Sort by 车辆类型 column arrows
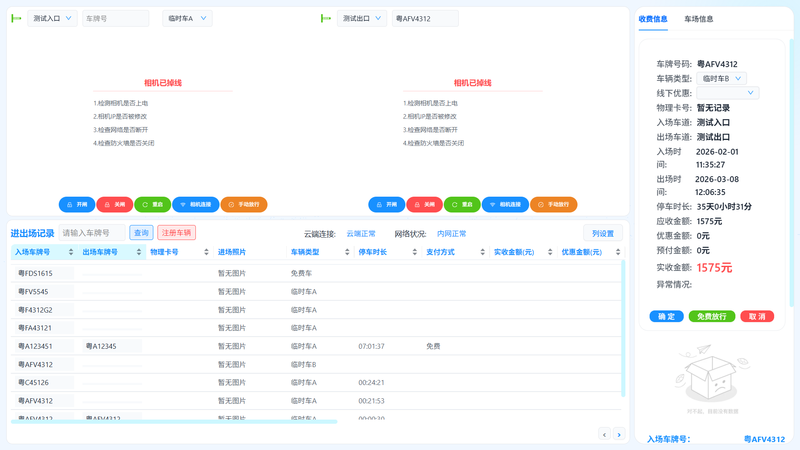Screen dimensions: 800x450 347,252
